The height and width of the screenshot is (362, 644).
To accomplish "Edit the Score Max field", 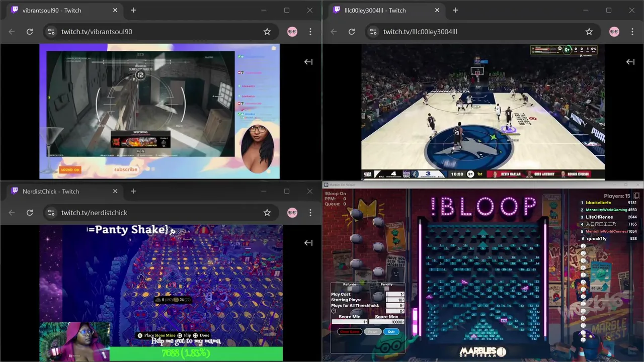I will click(386, 322).
